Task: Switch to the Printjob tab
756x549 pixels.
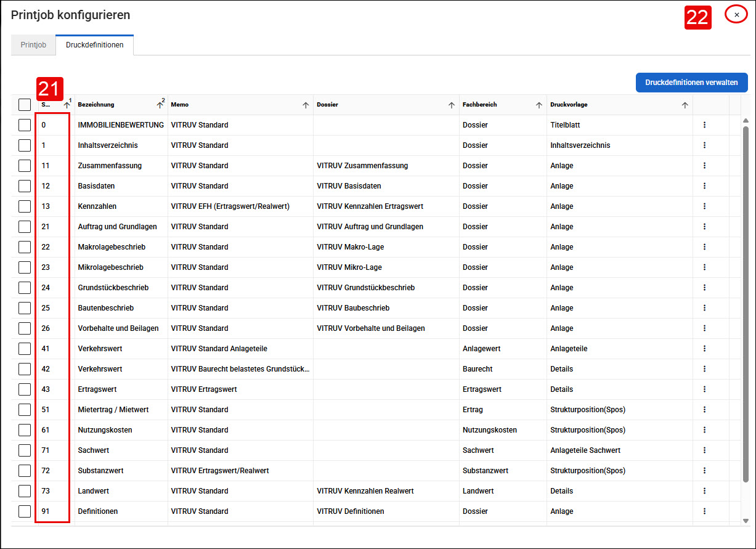Action: coord(33,45)
